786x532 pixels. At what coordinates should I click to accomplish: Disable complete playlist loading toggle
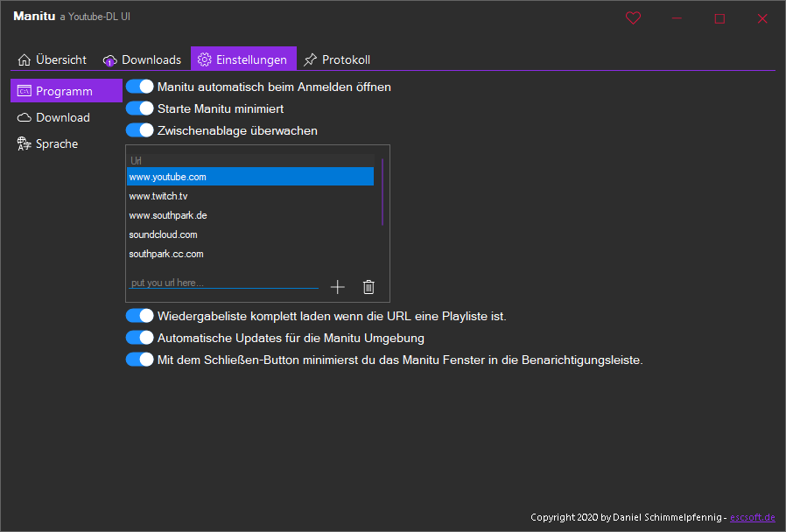(x=139, y=315)
